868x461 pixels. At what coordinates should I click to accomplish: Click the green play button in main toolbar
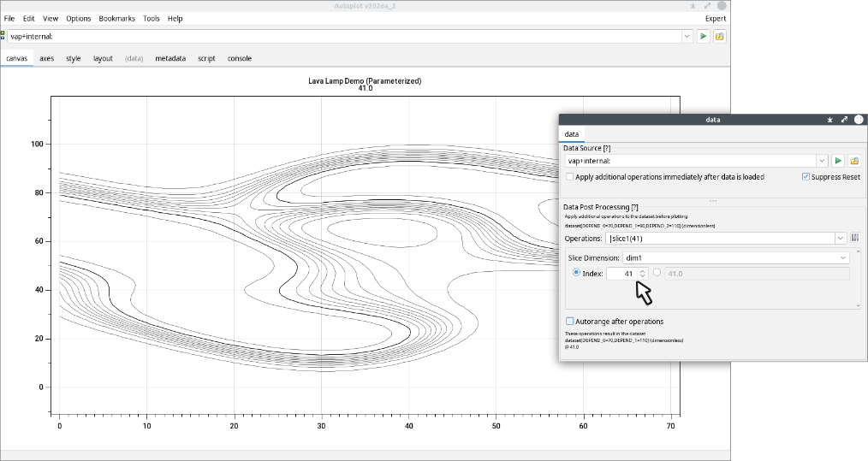click(703, 37)
